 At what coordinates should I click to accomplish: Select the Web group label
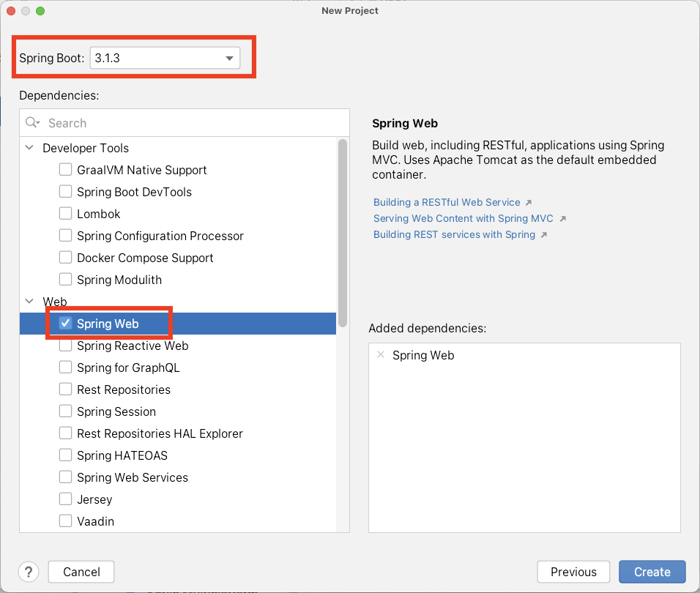click(55, 302)
